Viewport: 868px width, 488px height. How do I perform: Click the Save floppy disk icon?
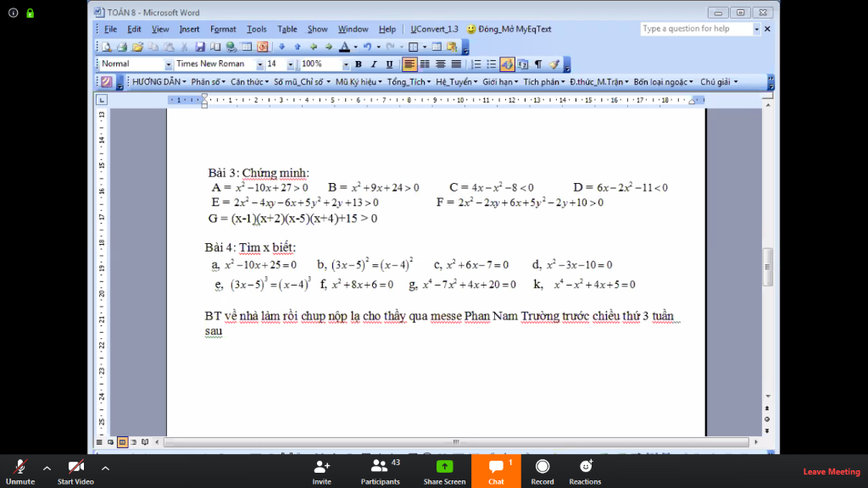[200, 47]
